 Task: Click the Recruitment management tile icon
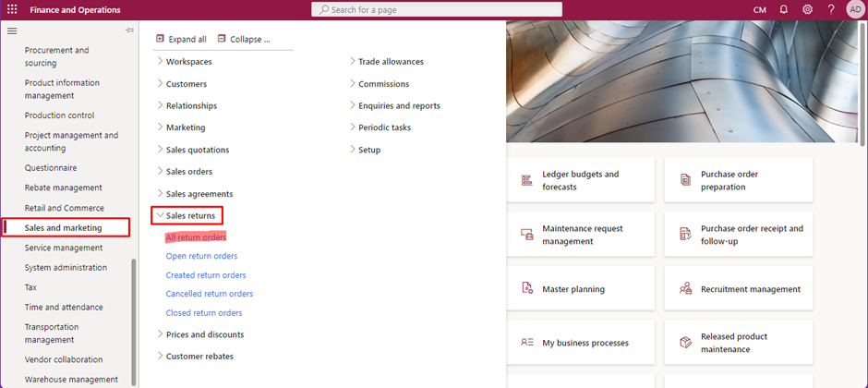[685, 288]
